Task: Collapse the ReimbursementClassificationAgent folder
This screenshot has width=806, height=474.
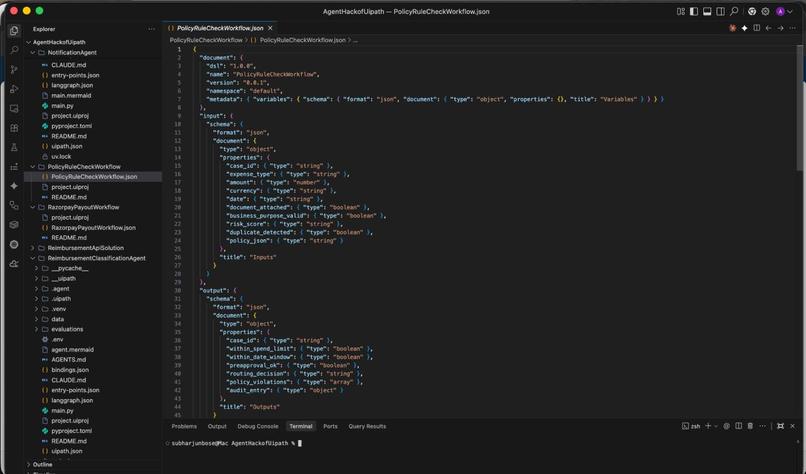Action: [x=33, y=258]
